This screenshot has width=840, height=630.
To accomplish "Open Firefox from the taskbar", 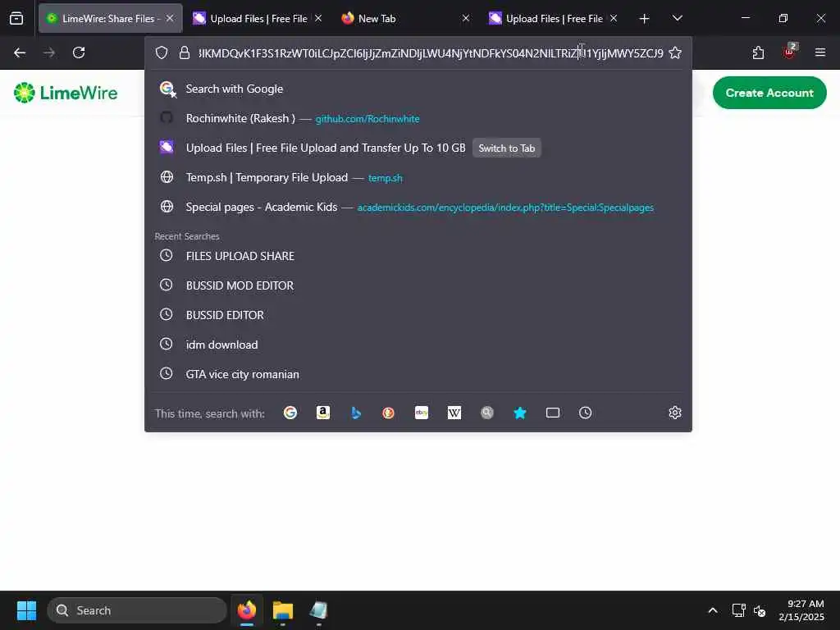I will coord(247,610).
